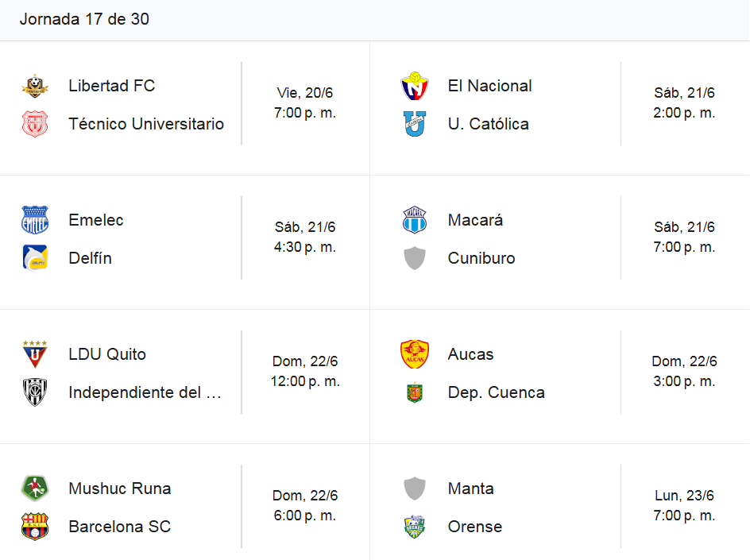750x560 pixels.
Task: Select the El Nacional team logo
Action: point(415,86)
